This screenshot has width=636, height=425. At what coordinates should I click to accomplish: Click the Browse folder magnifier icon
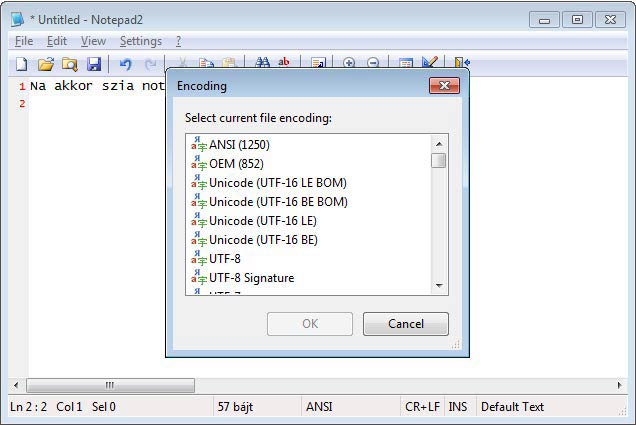tap(70, 64)
